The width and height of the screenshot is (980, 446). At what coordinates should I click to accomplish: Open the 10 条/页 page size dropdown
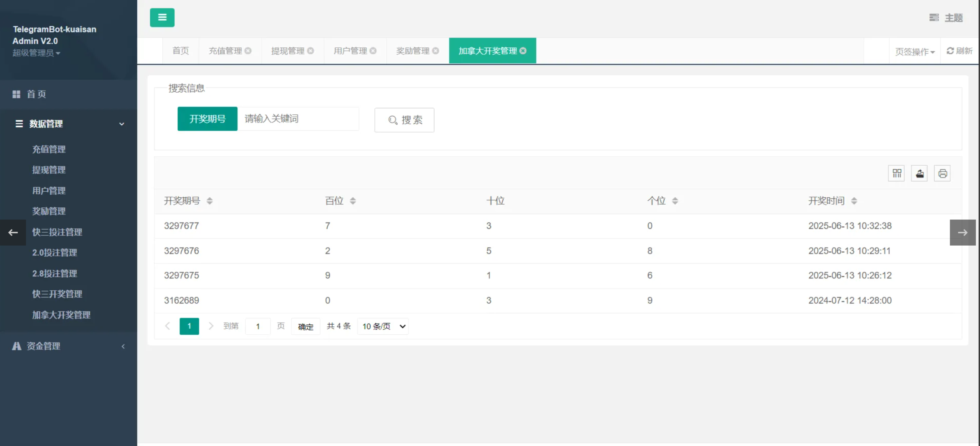click(x=383, y=326)
